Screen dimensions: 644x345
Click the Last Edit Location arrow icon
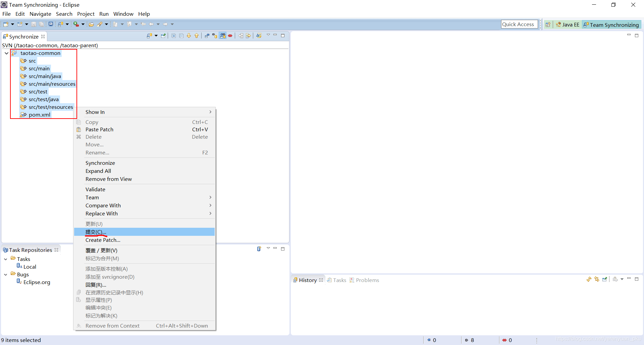(x=144, y=24)
